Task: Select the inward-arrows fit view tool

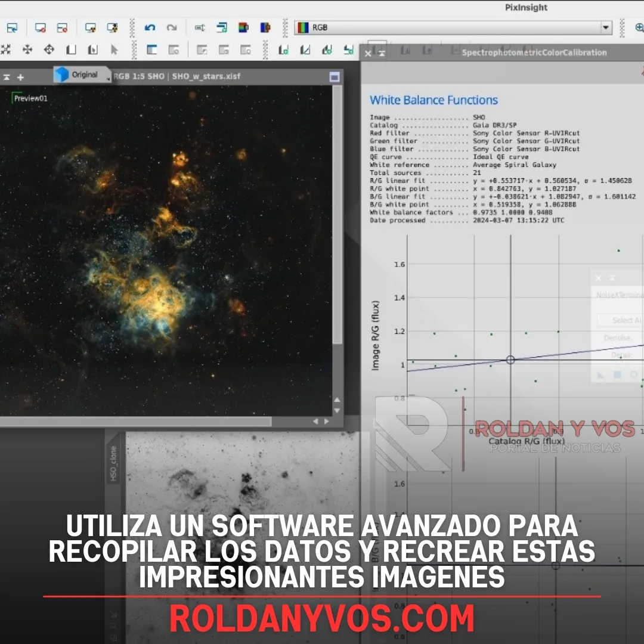Action: (x=5, y=49)
